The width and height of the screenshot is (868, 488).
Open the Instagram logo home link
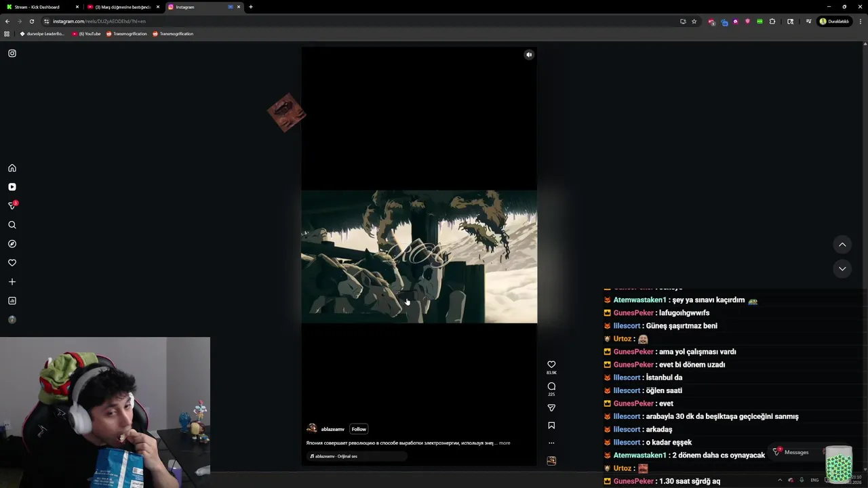pos(12,54)
